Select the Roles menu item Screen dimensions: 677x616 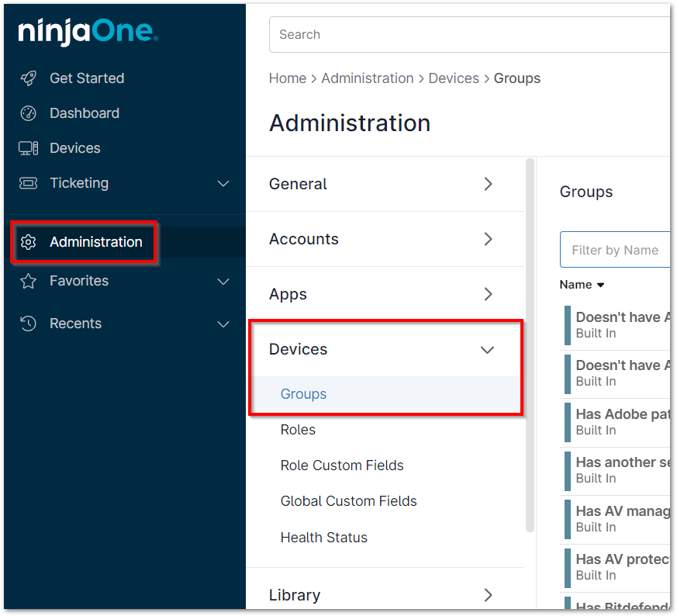click(297, 430)
